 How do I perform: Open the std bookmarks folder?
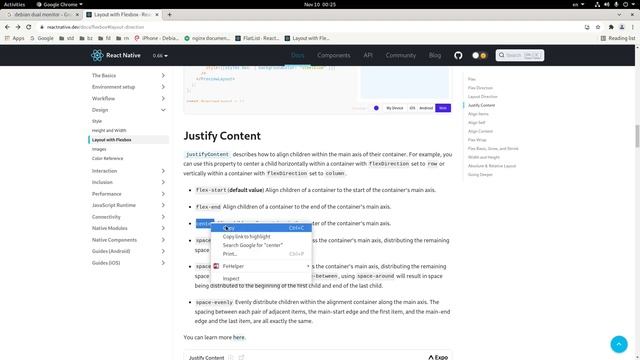point(67,38)
